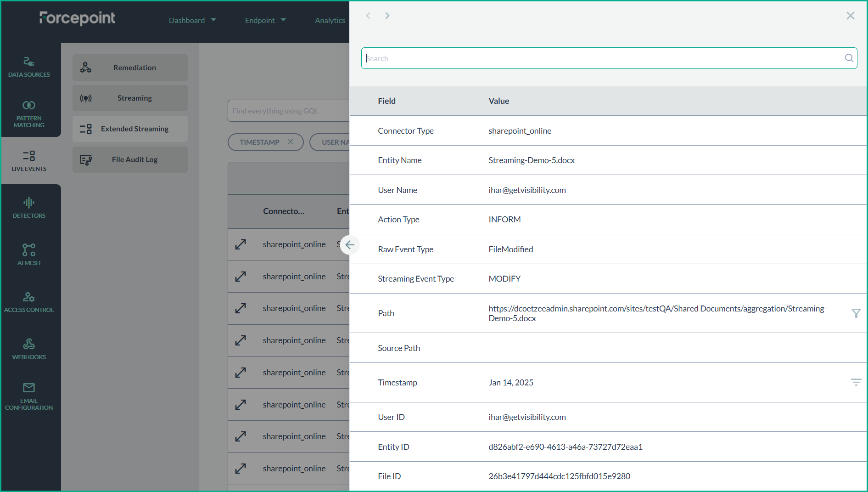Click the Search field in details panel
Image resolution: width=868 pixels, height=492 pixels.
[x=601, y=58]
